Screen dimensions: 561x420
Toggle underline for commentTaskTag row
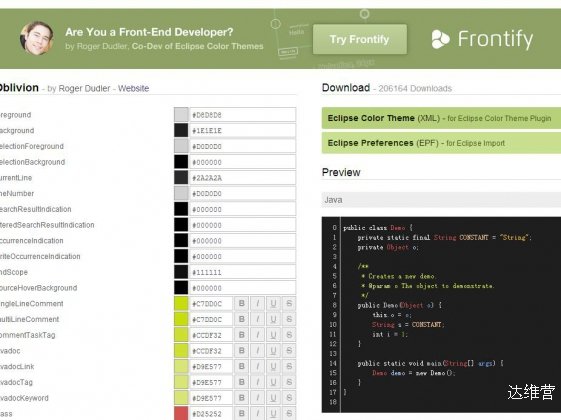pyautogui.click(x=273, y=335)
